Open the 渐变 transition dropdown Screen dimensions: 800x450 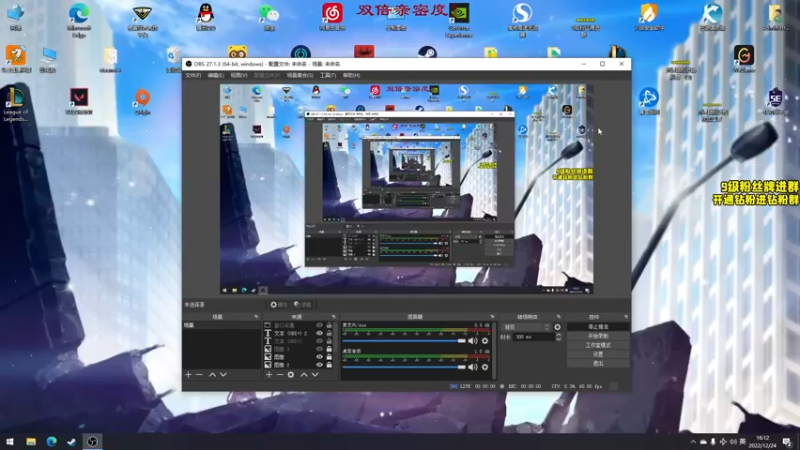tap(527, 327)
